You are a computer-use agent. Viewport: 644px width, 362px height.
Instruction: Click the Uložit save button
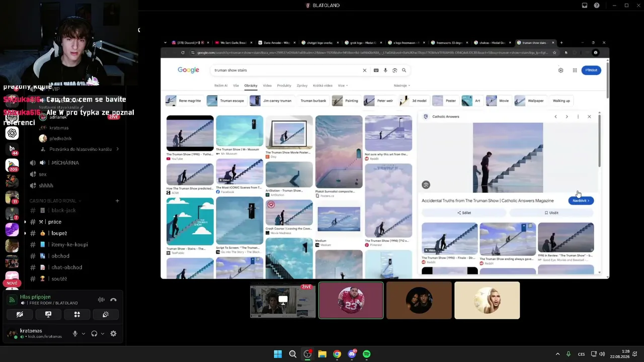551,213
